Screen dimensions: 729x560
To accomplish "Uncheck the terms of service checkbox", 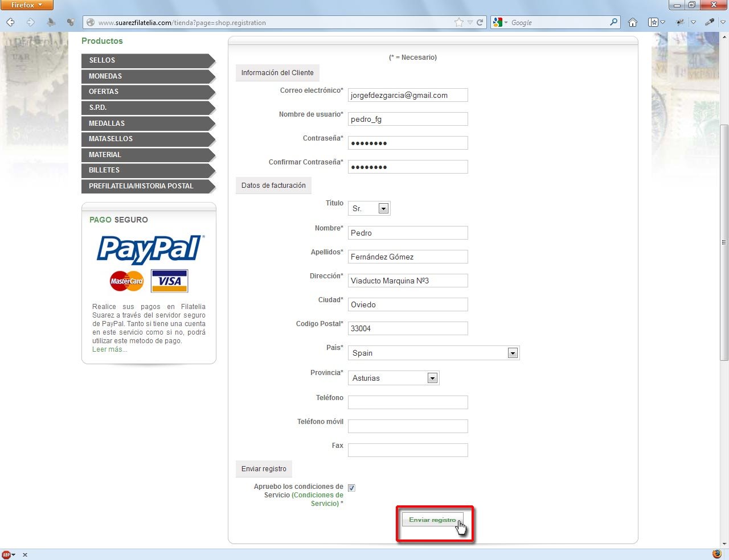I will (351, 488).
